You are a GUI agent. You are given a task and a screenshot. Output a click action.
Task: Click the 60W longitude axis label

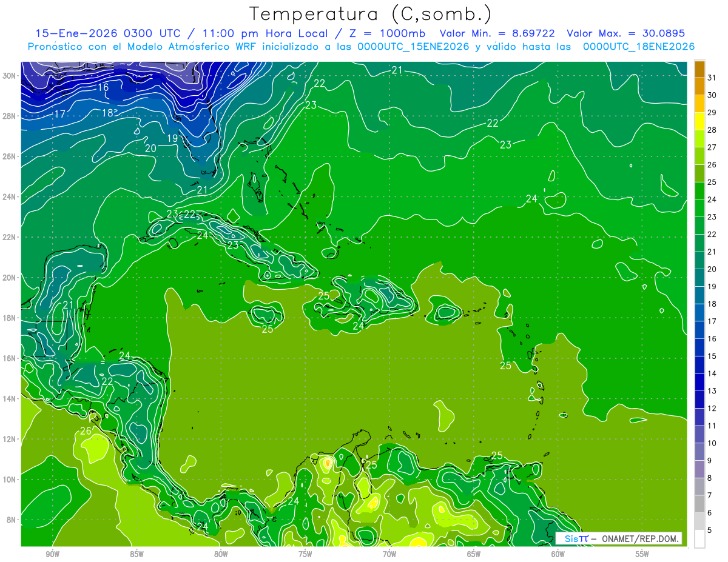pos(558,554)
